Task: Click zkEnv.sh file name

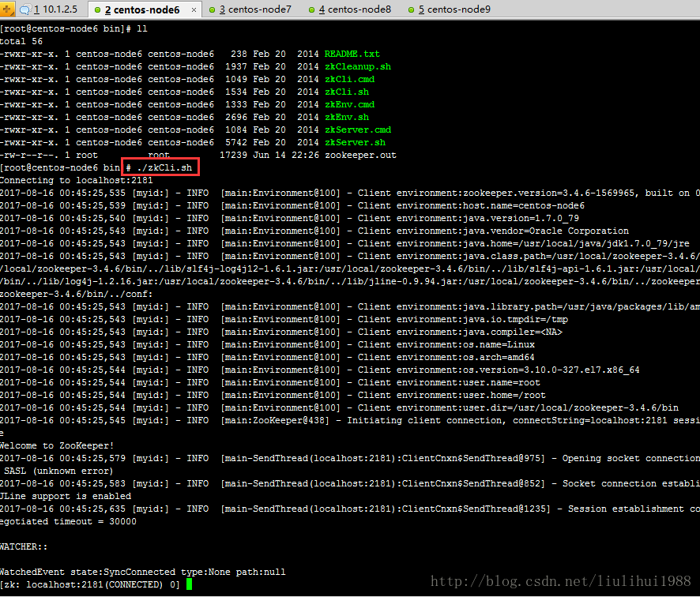Action: [347, 117]
